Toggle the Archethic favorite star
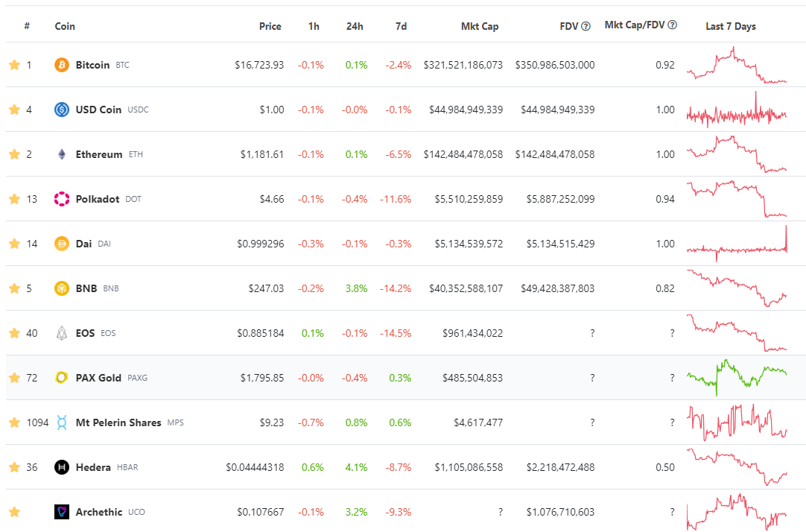Image resolution: width=806 pixels, height=532 pixels. 14,512
